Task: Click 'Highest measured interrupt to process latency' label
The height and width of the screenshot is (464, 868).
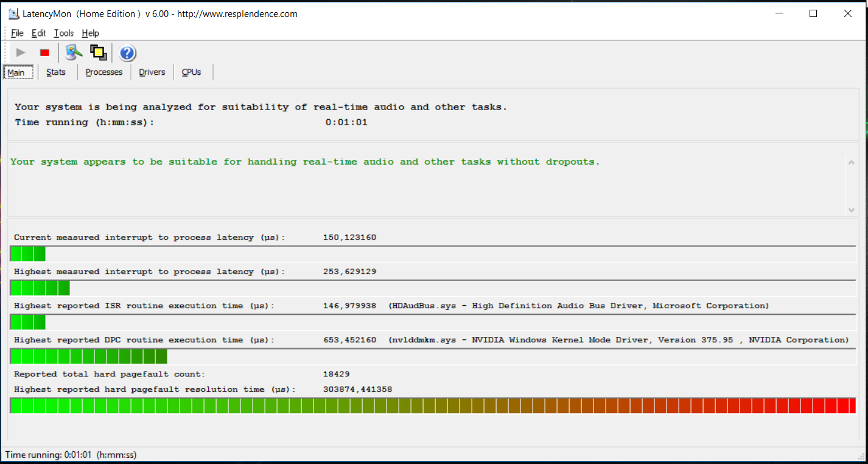Action: [149, 271]
